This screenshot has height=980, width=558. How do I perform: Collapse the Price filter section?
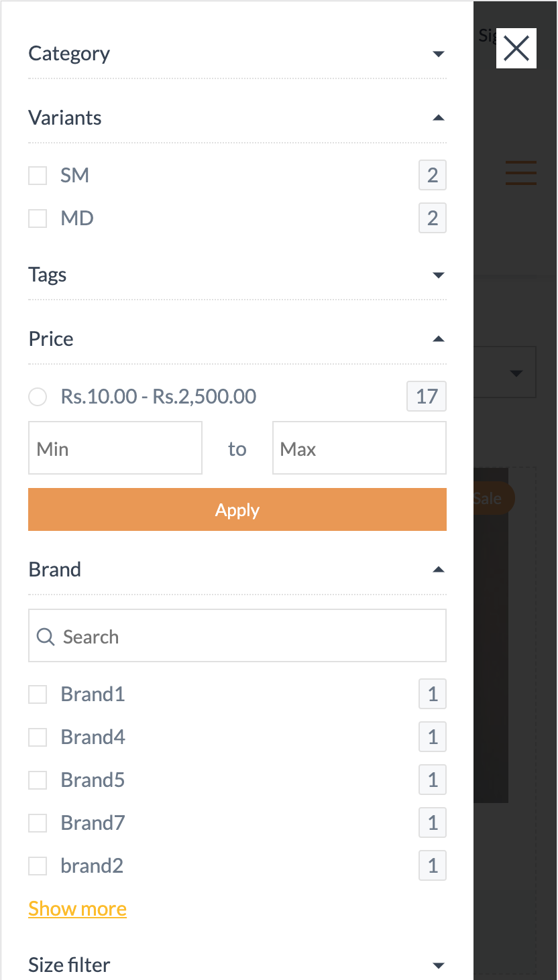(x=439, y=339)
